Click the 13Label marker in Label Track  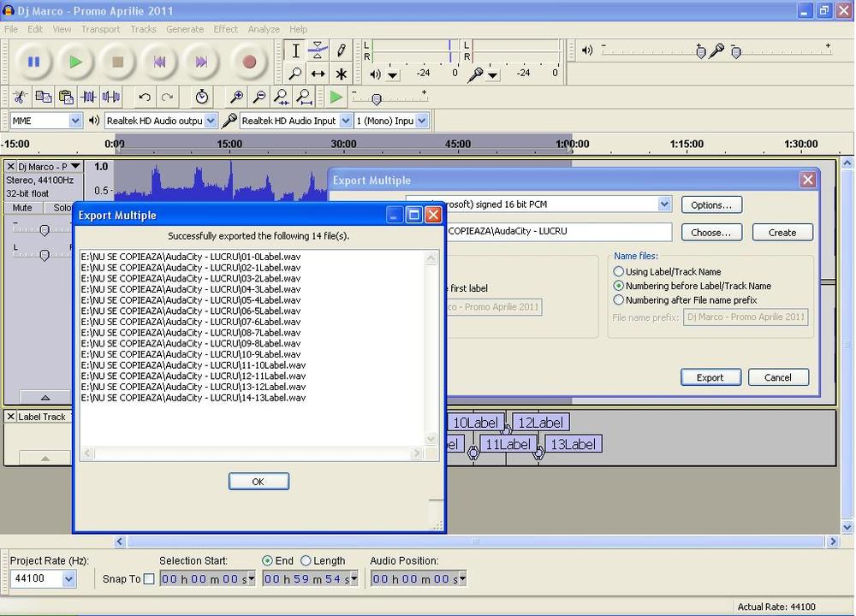[x=573, y=444]
